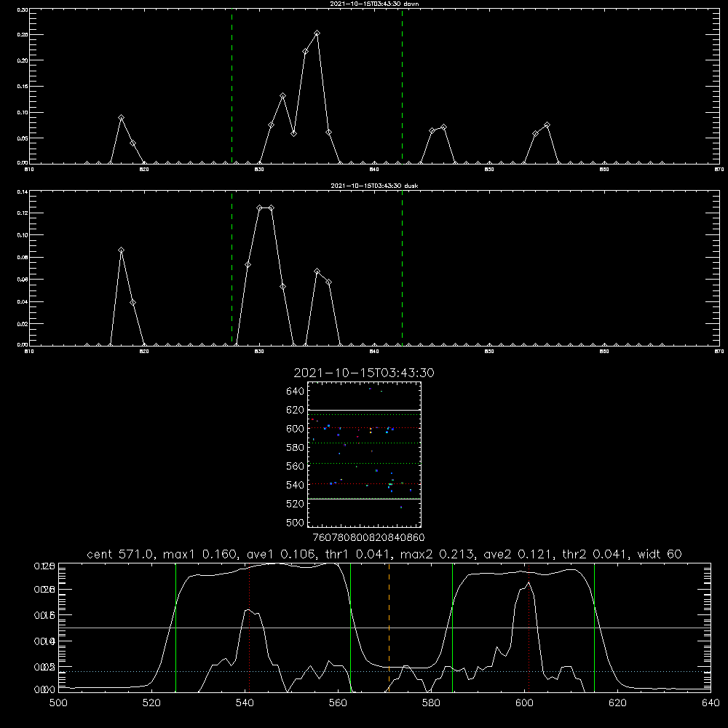Image resolution: width=728 pixels, height=728 pixels.
Task: Click the green vertical line at 615 in bottom plot
Action: 594,627
